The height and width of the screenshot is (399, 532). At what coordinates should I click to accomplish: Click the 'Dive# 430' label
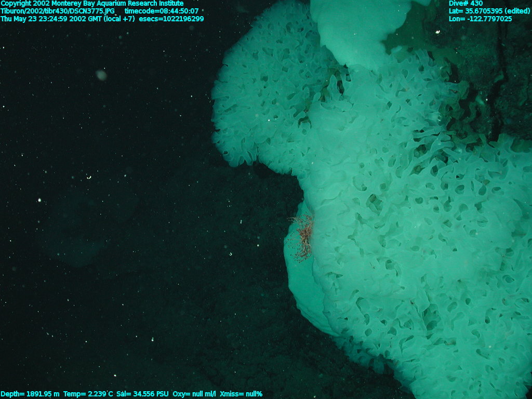[x=466, y=4]
